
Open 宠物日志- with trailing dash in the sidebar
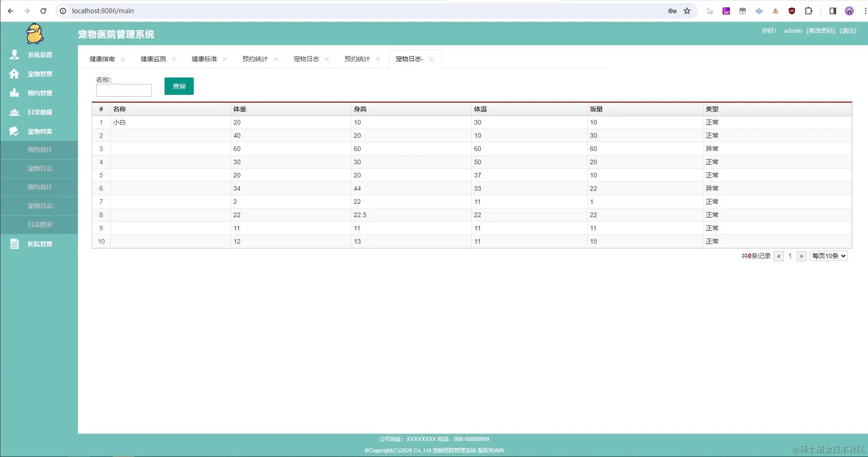coord(41,206)
